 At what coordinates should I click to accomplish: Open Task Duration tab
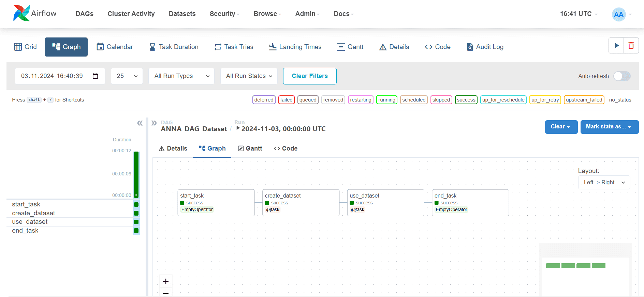(174, 47)
